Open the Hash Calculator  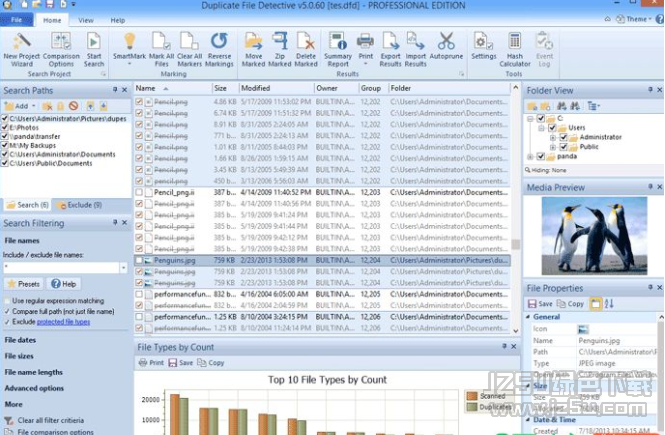[515, 50]
